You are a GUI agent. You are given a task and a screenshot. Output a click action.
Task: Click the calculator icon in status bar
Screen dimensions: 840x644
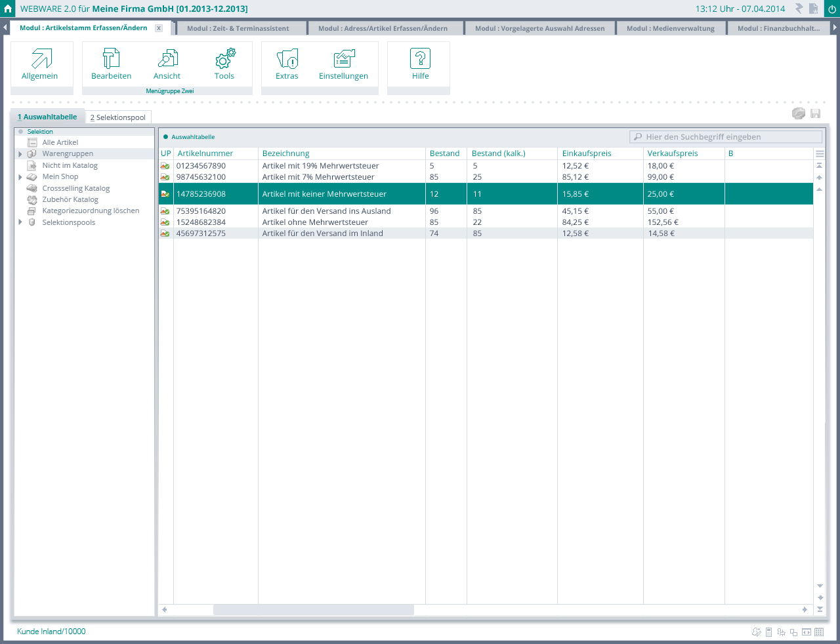(x=769, y=632)
